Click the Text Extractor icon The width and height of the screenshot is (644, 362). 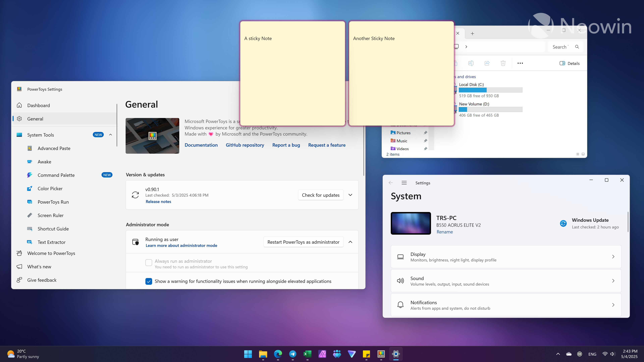(30, 242)
